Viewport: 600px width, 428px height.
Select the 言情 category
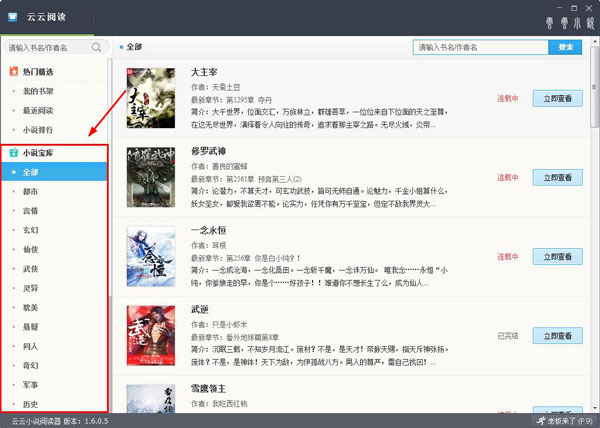click(31, 211)
